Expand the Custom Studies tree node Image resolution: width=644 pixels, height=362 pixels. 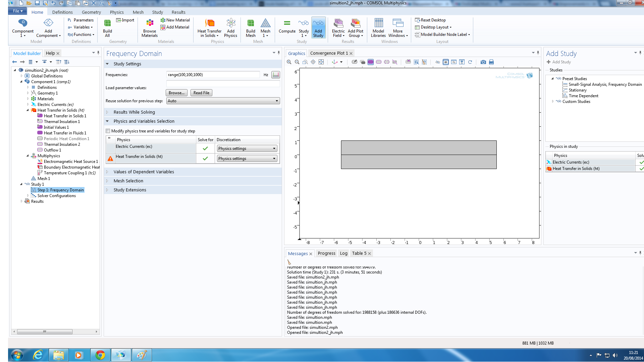tap(553, 101)
